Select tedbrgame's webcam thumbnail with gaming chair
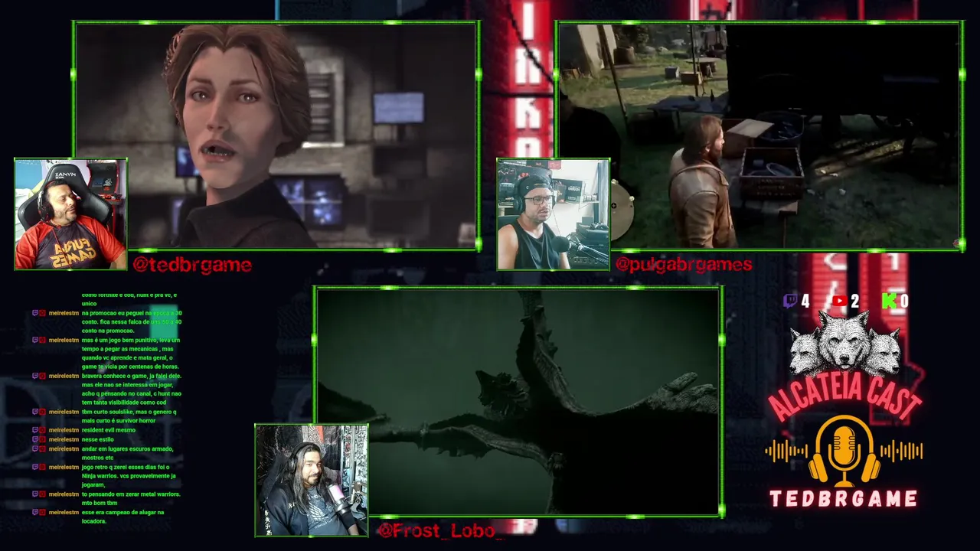This screenshot has width=980, height=551. pyautogui.click(x=70, y=214)
